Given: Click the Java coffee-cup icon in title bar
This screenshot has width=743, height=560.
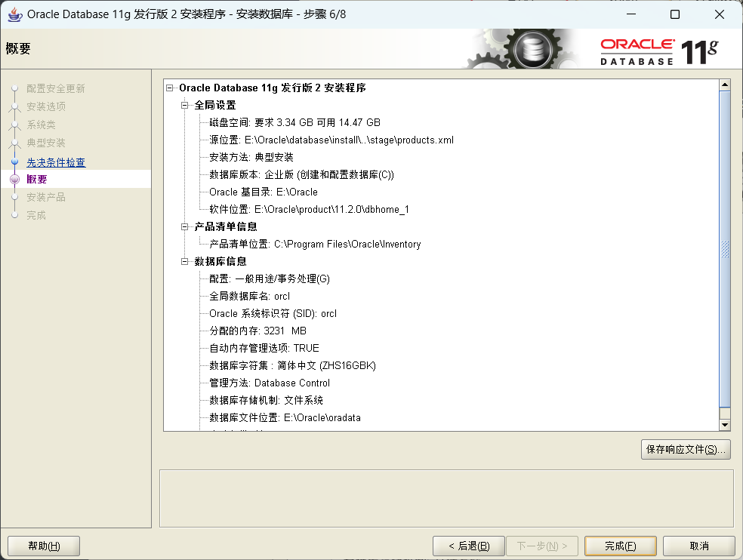Looking at the screenshot, I should click(14, 14).
